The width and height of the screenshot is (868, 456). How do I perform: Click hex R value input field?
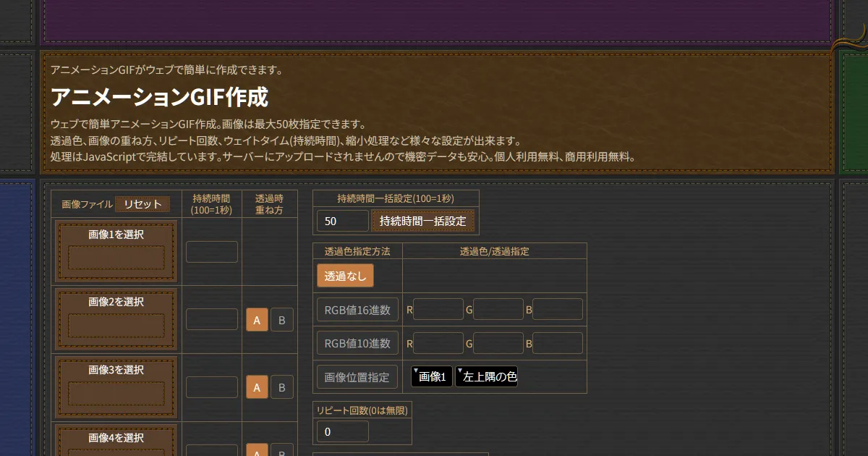[438, 309]
